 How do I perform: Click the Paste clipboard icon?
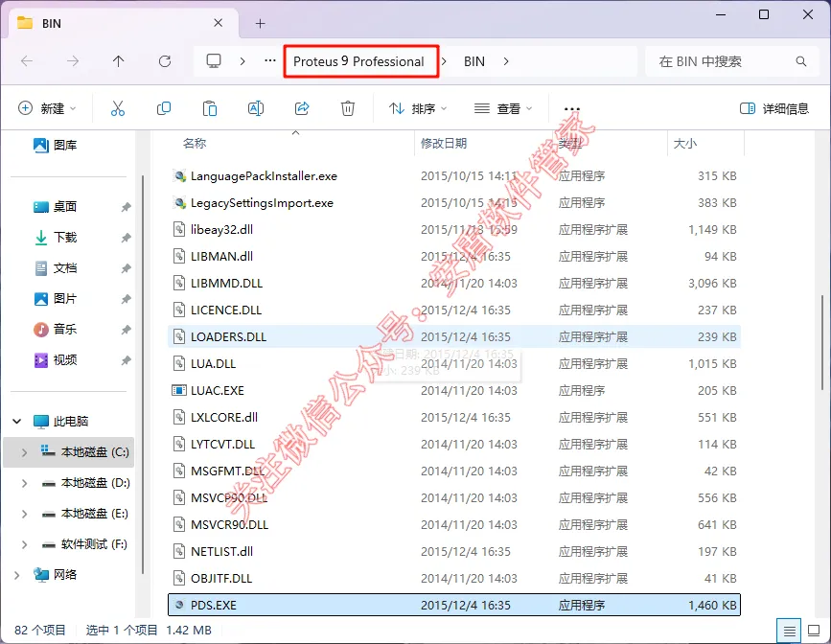210,108
